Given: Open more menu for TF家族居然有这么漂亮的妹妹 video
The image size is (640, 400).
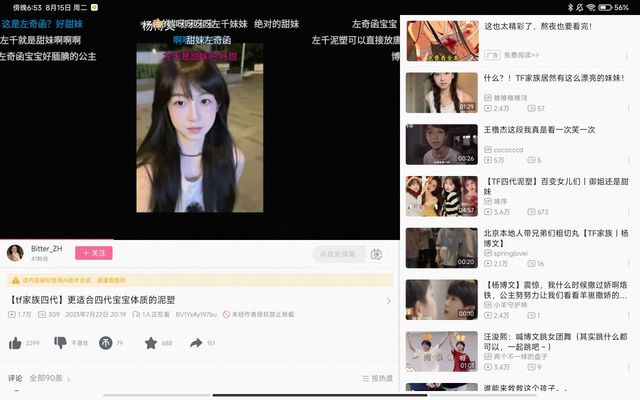Looking at the screenshot, I should pos(628,108).
